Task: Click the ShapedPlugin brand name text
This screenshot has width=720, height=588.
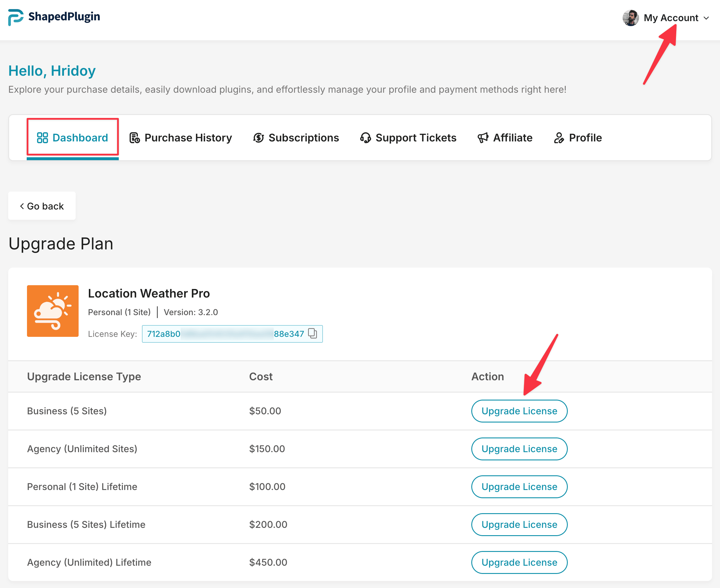Action: pyautogui.click(x=64, y=17)
